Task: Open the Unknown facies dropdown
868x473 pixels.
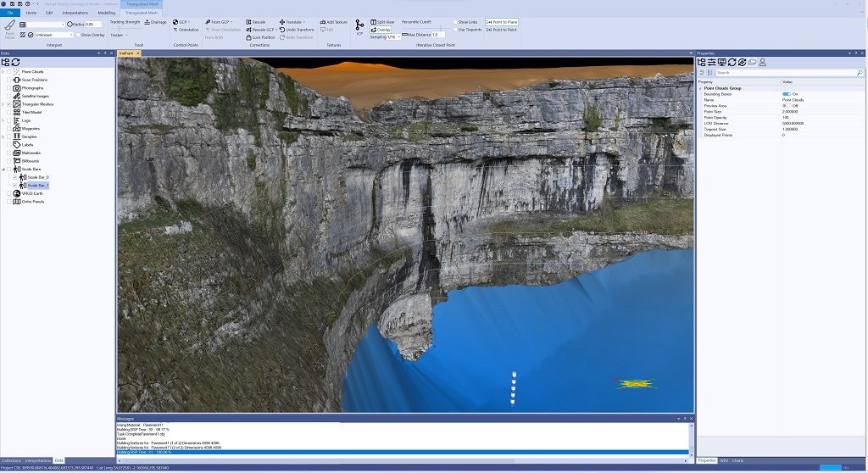Action: click(x=71, y=35)
